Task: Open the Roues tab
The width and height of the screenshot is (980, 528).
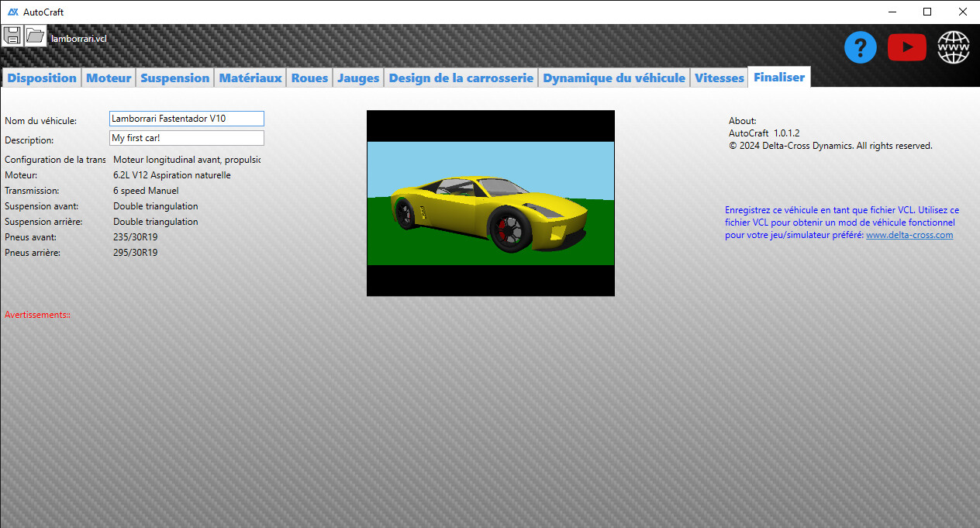Action: coord(309,78)
